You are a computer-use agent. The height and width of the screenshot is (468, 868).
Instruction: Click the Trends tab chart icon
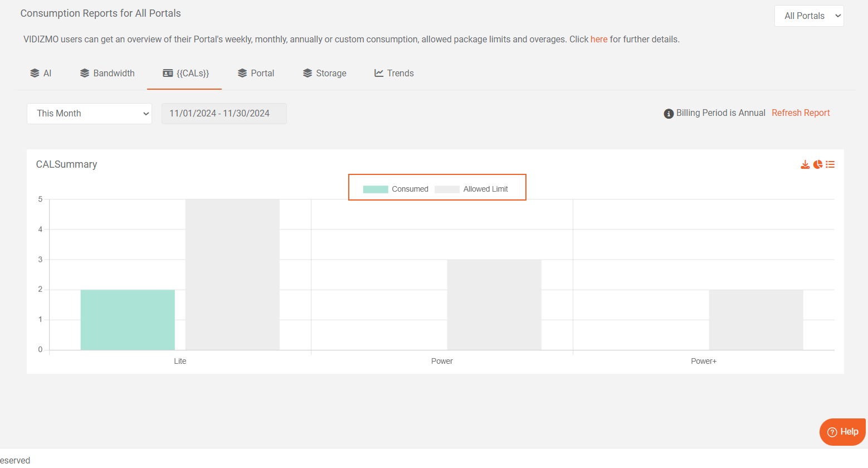(379, 73)
